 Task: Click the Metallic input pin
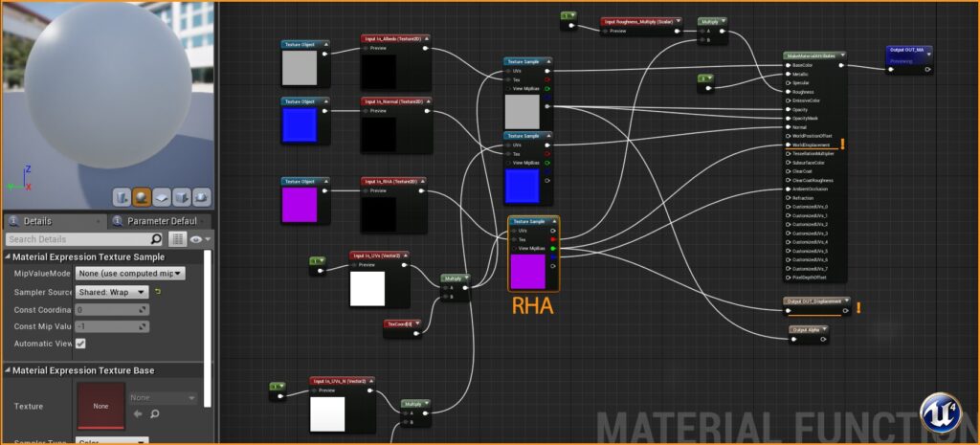pos(788,74)
